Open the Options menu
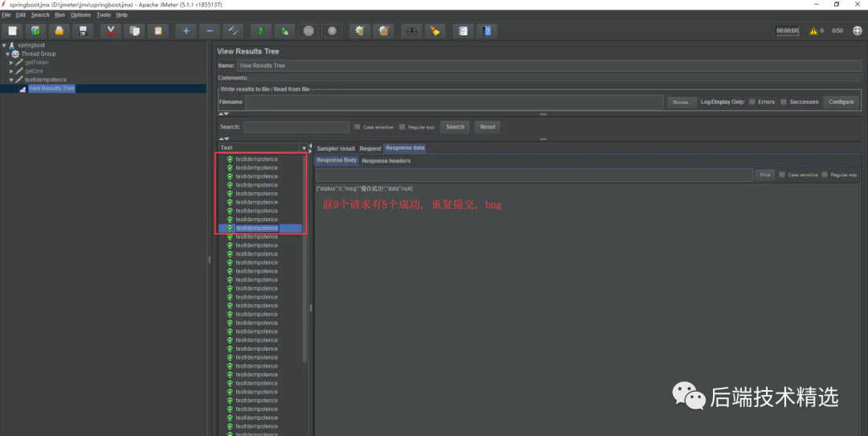Screen dimensions: 868x436 tap(81, 15)
